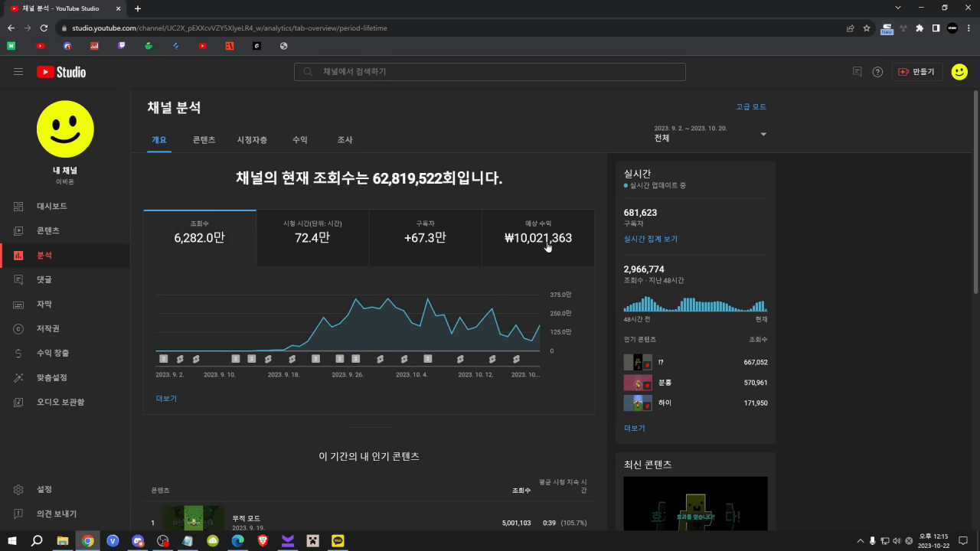
Task: Switch to the 시청자층 analytics tab
Action: pos(251,140)
